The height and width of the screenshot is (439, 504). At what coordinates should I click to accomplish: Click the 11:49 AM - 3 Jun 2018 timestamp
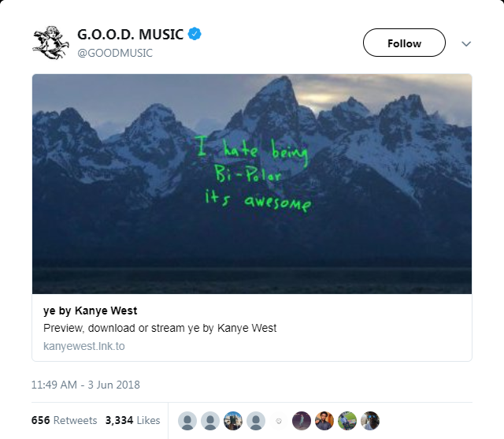(x=86, y=385)
